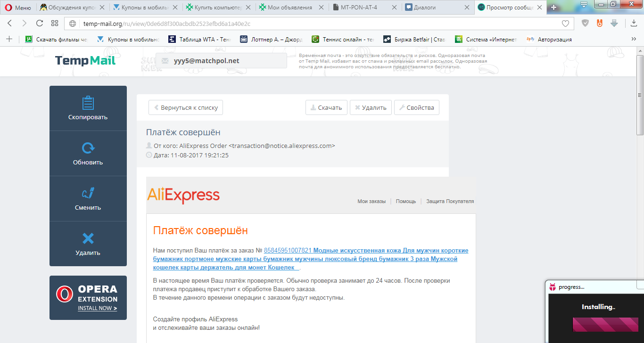Click the Обновить refresh button
The height and width of the screenshot is (343, 644).
click(x=88, y=154)
